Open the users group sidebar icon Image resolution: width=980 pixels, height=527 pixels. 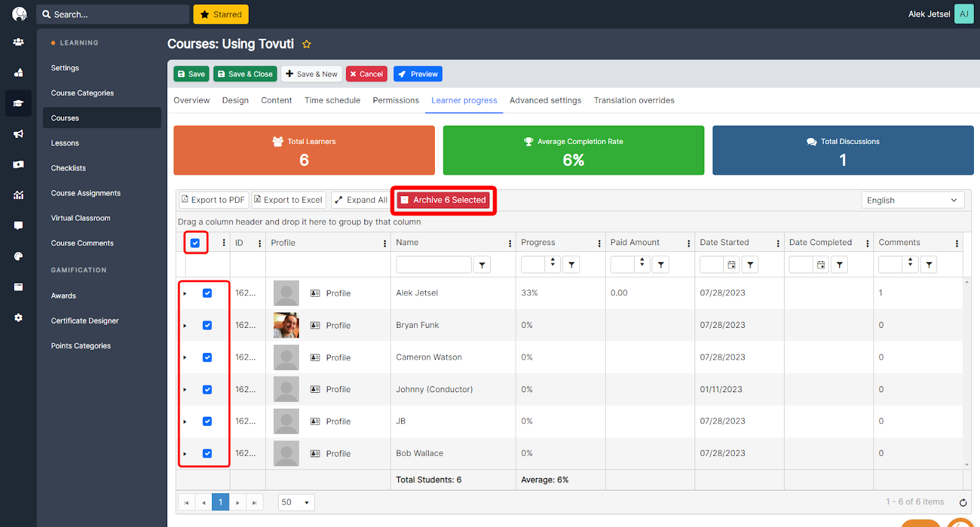[x=18, y=42]
